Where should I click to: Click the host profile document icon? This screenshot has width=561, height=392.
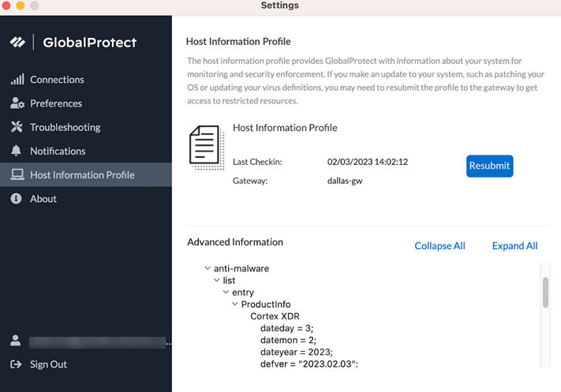[x=206, y=147]
